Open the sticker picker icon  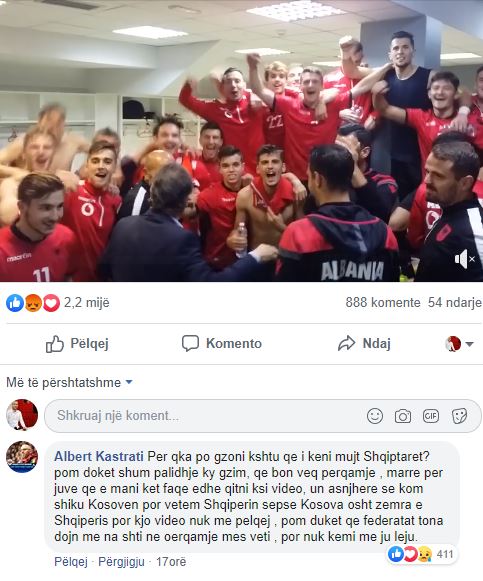coord(459,416)
